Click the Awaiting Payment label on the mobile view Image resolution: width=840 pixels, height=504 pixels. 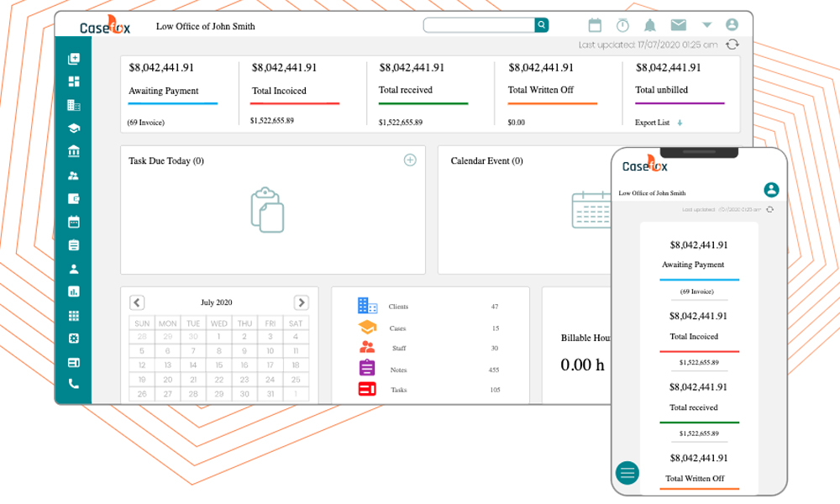(x=693, y=265)
